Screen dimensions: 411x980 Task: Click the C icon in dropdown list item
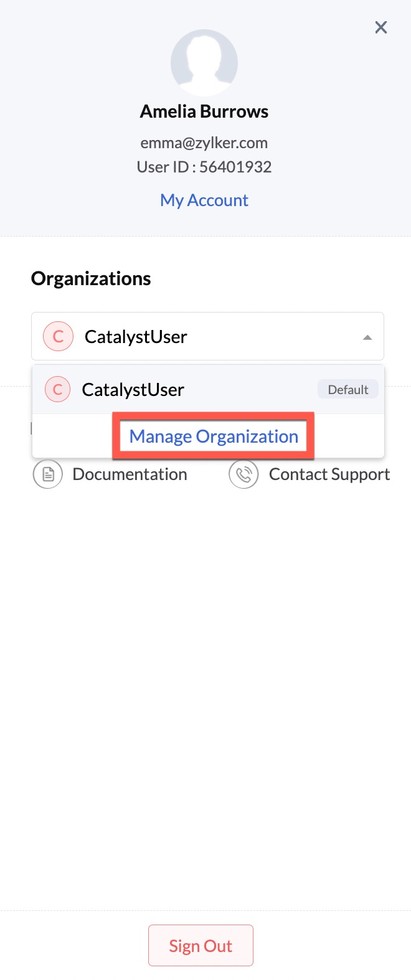coord(57,390)
